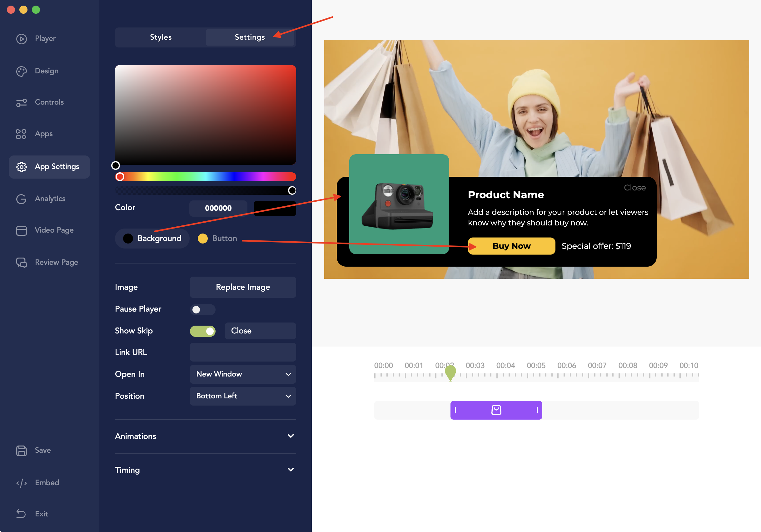Go to Design menu item
761x532 pixels.
47,71
